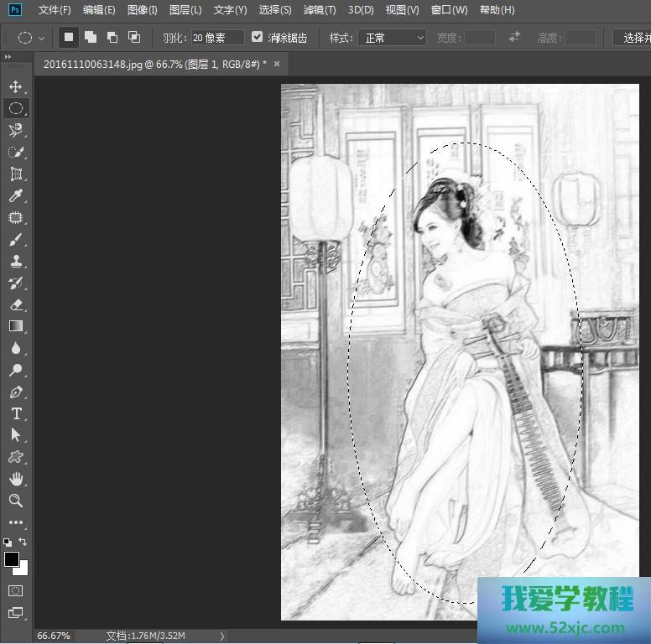Activate the Hand tool
The width and height of the screenshot is (651, 644).
(x=16, y=479)
